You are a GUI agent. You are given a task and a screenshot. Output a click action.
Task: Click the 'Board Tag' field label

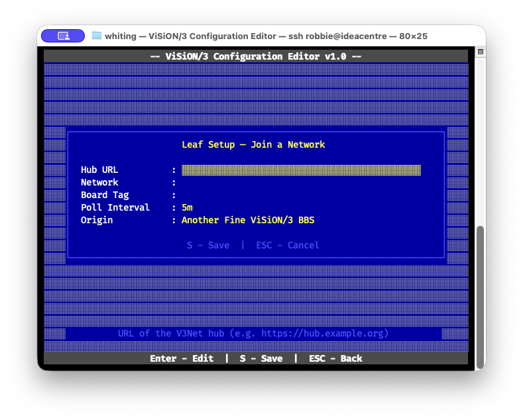tap(105, 195)
